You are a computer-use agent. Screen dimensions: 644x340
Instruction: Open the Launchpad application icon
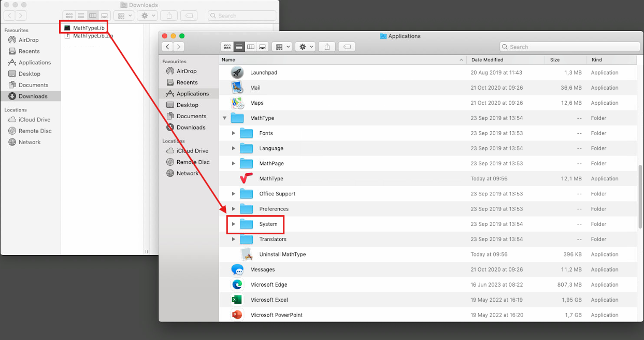point(237,73)
